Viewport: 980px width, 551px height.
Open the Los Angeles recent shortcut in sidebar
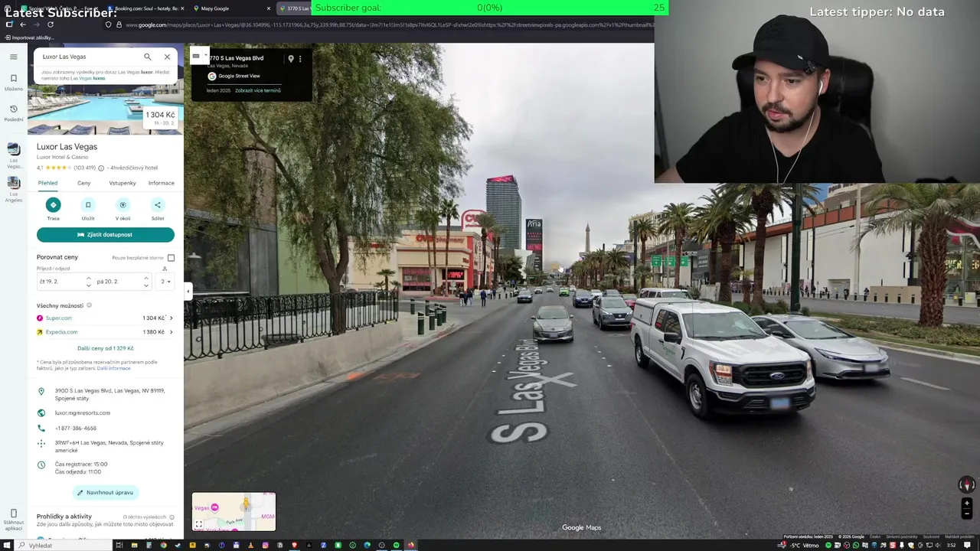point(14,188)
